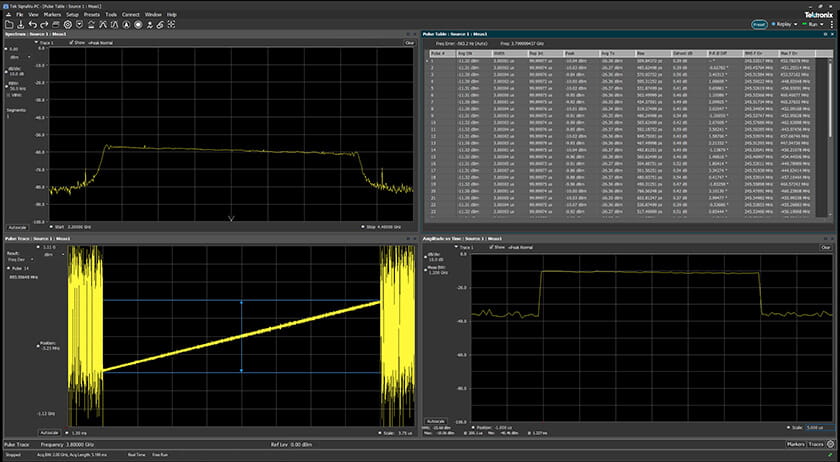Click the Undo arrow toolbar icon
Screen dimensions: 840x462
[x=32, y=24]
